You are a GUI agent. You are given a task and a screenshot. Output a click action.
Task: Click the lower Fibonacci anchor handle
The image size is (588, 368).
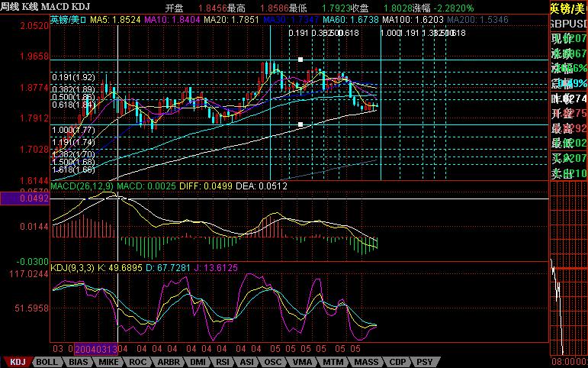[300, 124]
